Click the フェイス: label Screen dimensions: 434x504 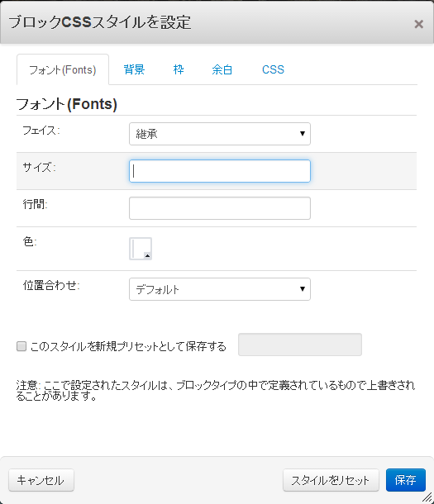[41, 131]
